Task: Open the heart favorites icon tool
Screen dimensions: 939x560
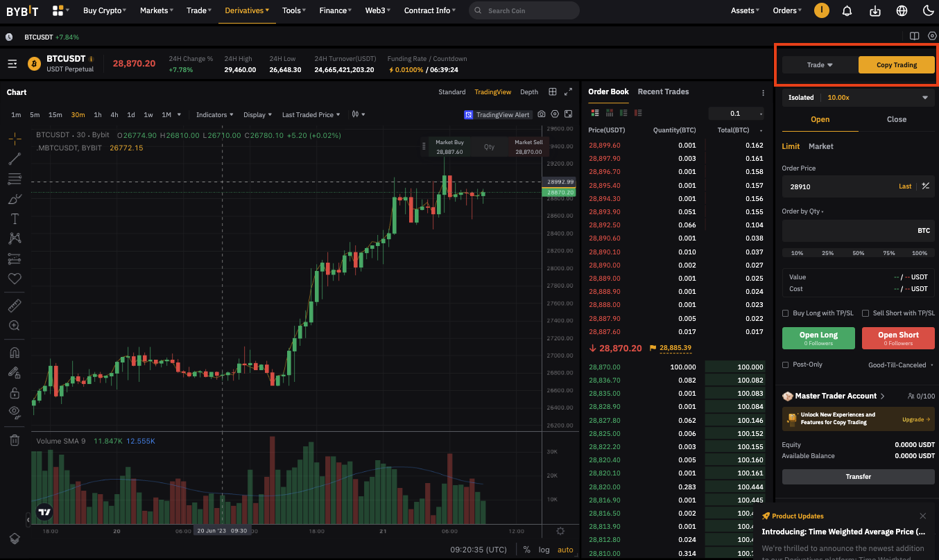Action: 15,279
